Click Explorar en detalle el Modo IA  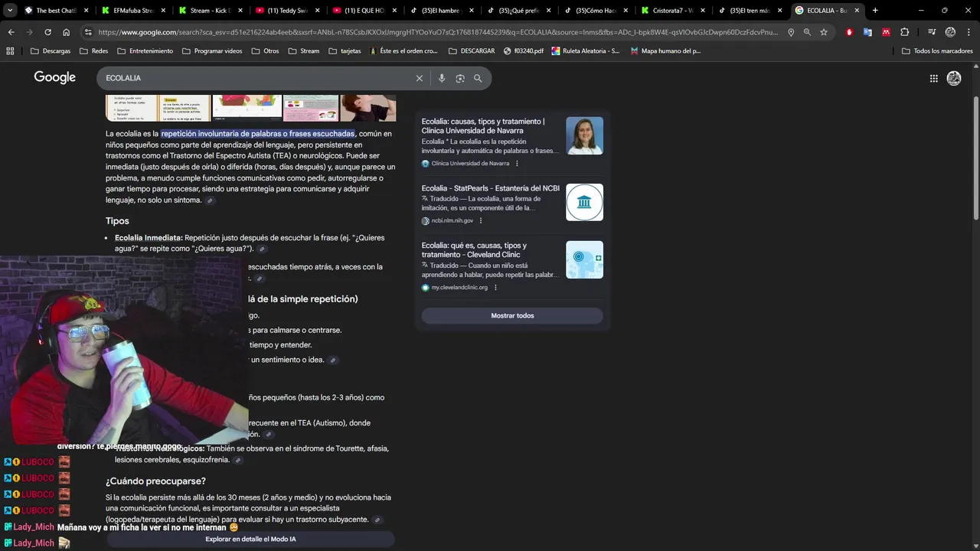coord(250,539)
